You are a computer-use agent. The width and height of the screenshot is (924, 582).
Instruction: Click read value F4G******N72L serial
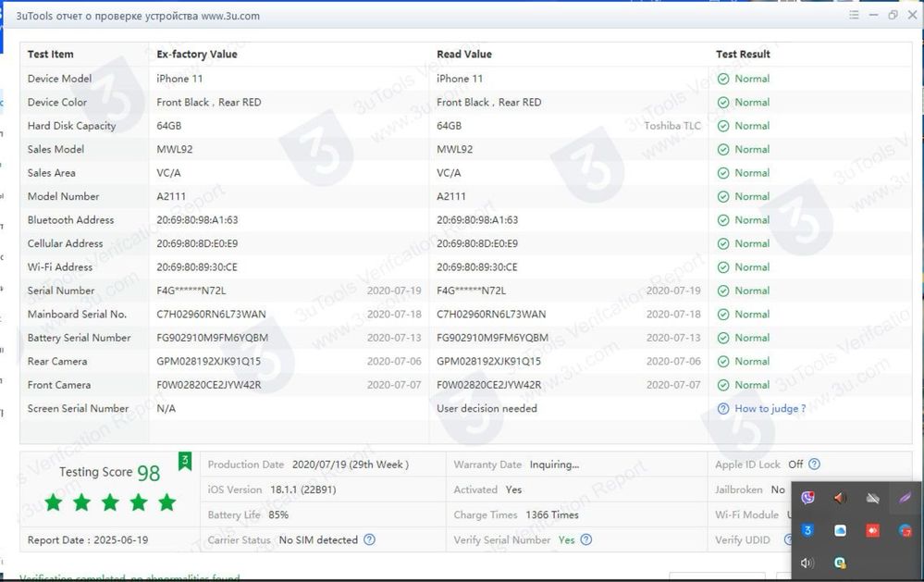pos(471,291)
